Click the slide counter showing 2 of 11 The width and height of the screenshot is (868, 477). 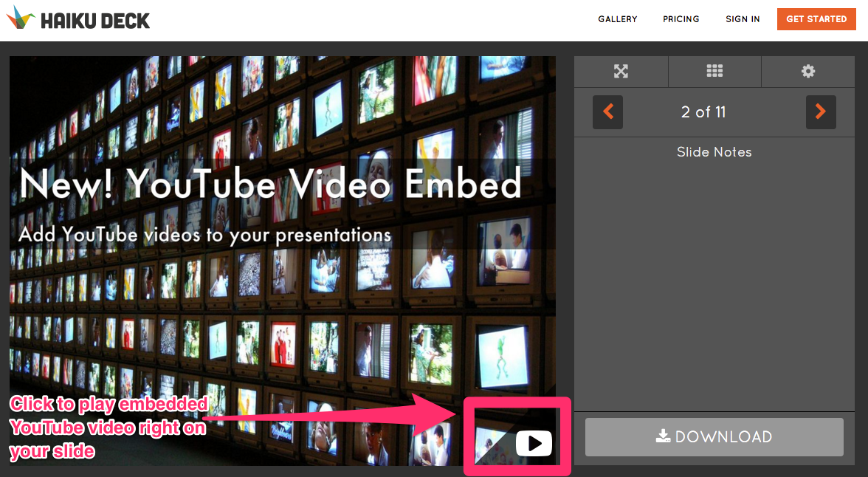(703, 111)
